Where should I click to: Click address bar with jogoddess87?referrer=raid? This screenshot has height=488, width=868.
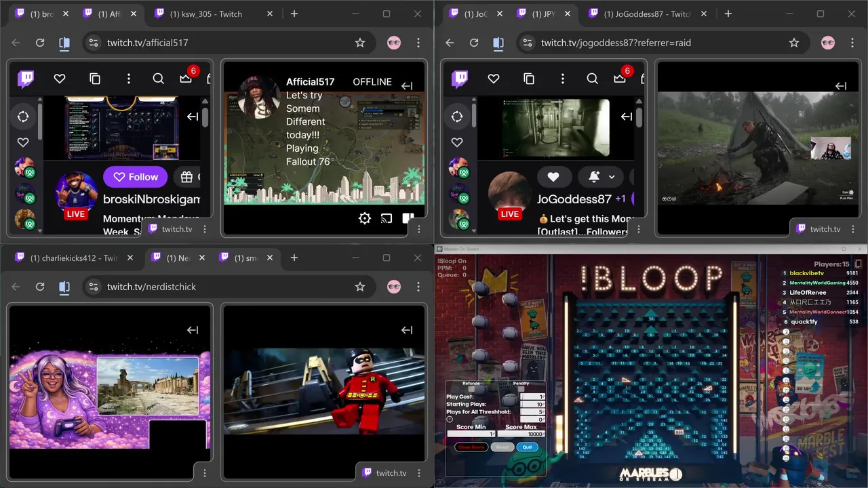click(x=665, y=43)
